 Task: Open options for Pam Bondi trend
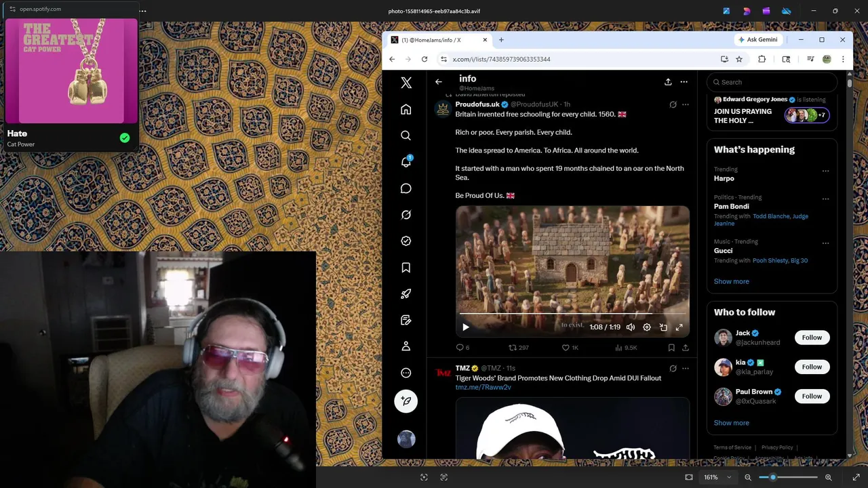tap(825, 199)
